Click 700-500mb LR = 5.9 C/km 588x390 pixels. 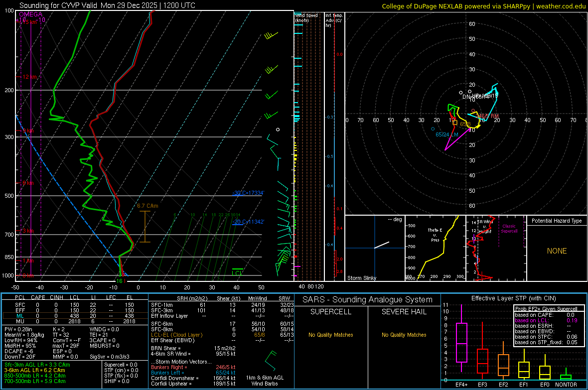[x=35, y=381]
